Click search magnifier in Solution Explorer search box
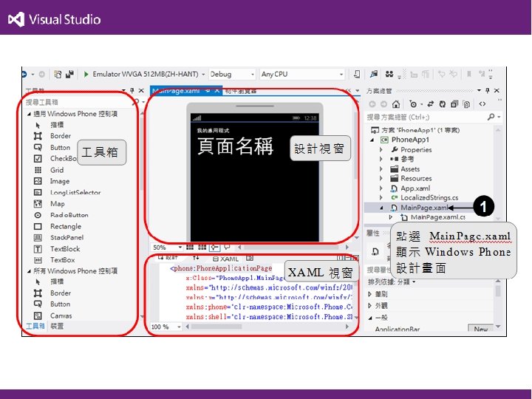 point(491,117)
